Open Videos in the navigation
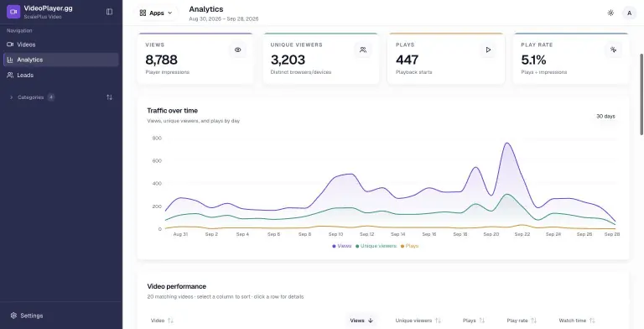The image size is (644, 329). [60, 44]
